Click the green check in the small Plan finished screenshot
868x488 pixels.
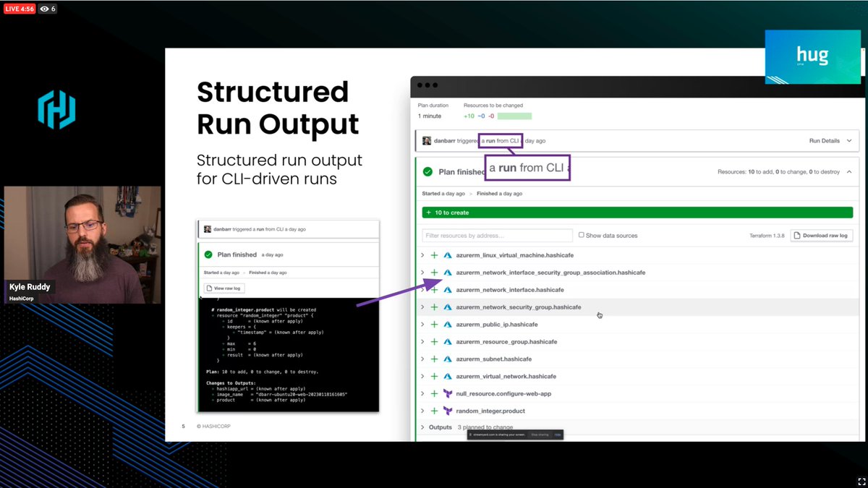pyautogui.click(x=208, y=254)
